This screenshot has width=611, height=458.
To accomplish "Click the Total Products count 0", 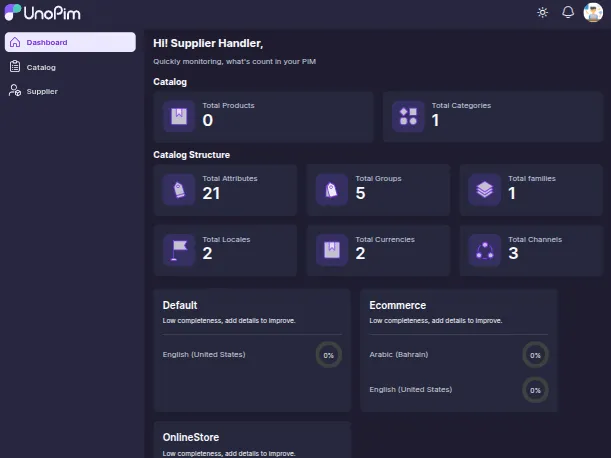I will click(208, 120).
